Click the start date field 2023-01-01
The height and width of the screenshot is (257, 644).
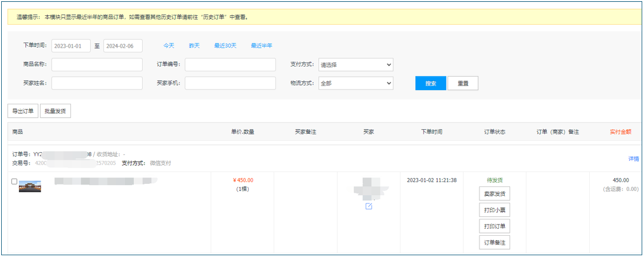click(71, 46)
